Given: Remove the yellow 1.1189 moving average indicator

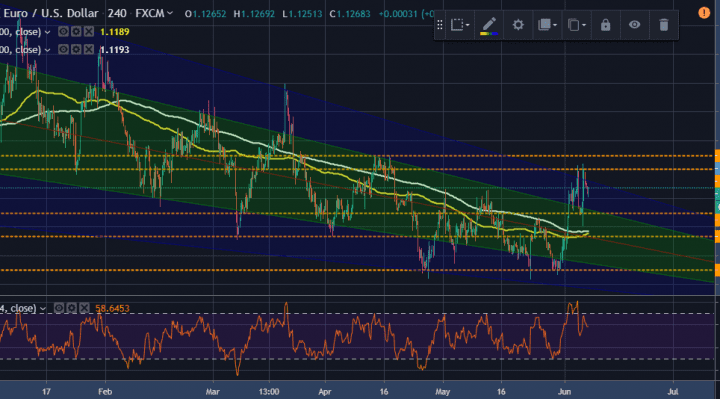Looking at the screenshot, I should 89,32.
